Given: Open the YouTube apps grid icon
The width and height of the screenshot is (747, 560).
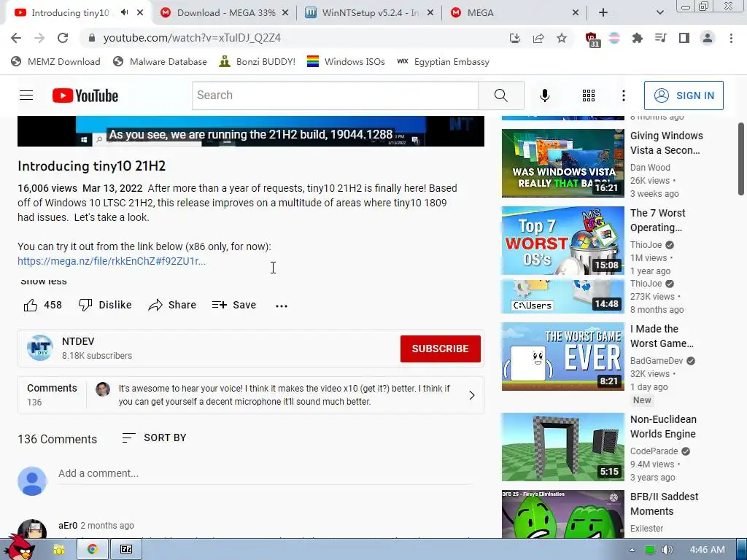Looking at the screenshot, I should [x=589, y=96].
